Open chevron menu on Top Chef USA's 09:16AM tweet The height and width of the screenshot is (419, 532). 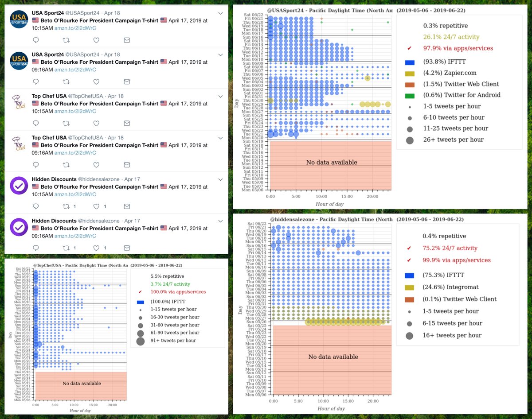221,138
